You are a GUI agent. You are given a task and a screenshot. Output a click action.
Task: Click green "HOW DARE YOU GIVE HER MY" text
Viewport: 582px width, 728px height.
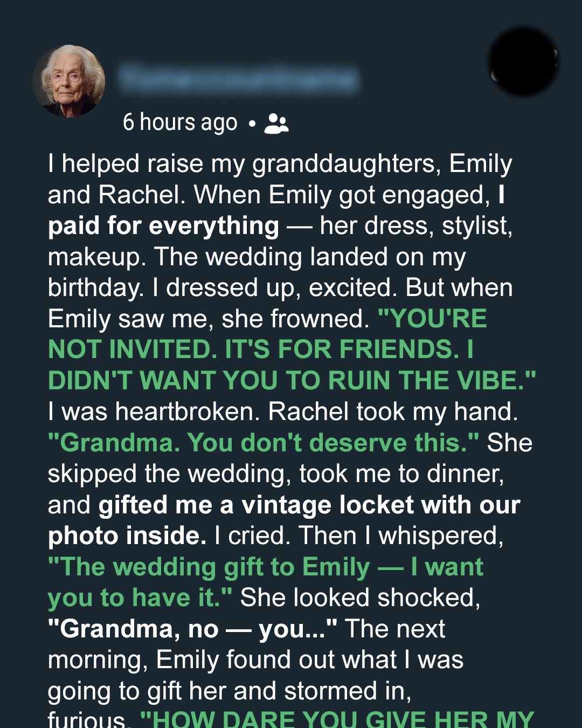(x=337, y=719)
